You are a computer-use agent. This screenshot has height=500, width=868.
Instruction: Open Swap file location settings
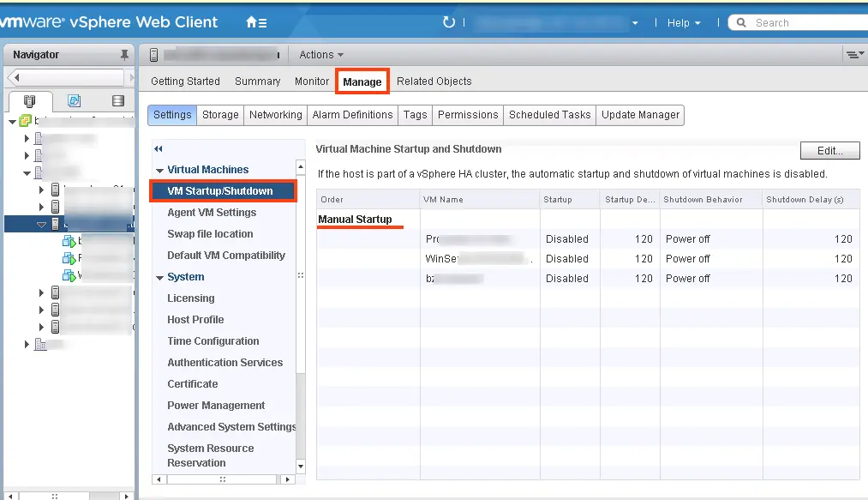(x=210, y=234)
